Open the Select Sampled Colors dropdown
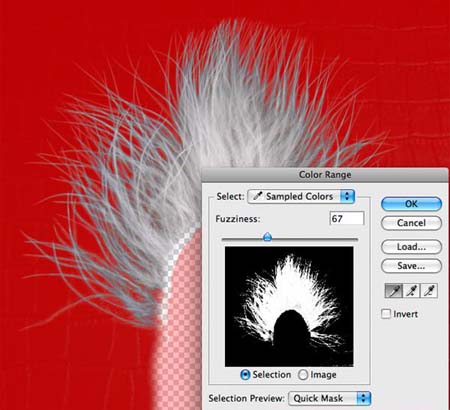 click(301, 197)
